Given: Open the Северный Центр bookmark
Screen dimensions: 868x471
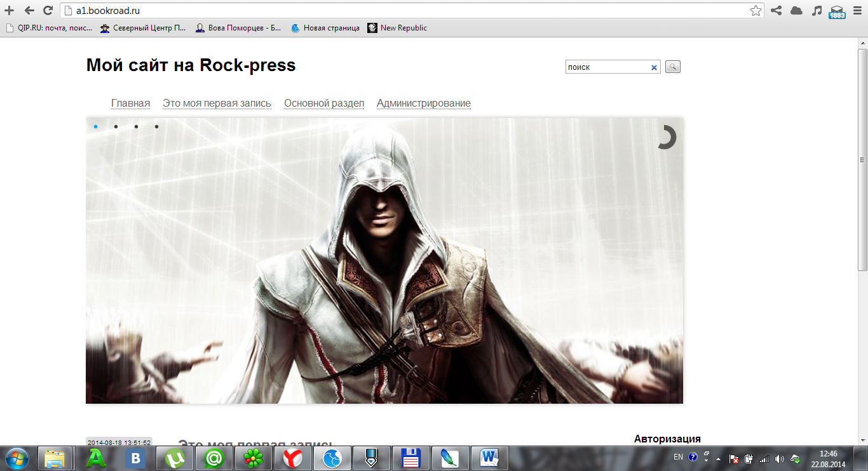Looking at the screenshot, I should (x=143, y=28).
